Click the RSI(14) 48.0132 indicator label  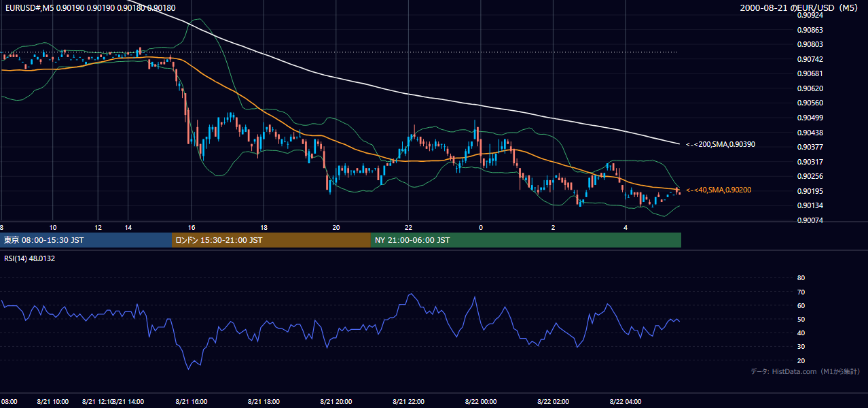coord(30,258)
